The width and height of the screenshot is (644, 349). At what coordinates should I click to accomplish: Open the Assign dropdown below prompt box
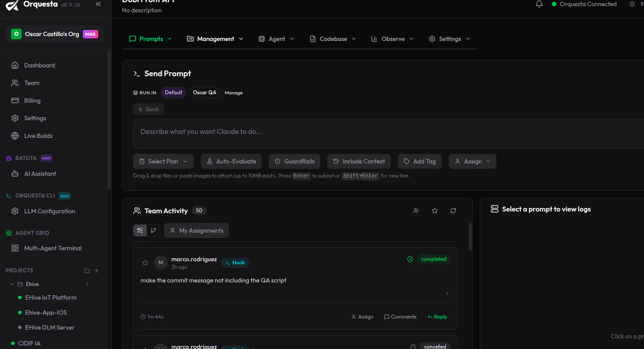coord(473,161)
